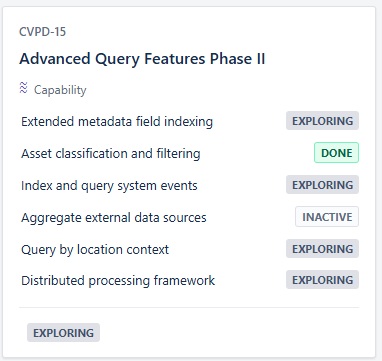Open Extended metadata field indexing item
The height and width of the screenshot is (361, 382).
coord(117,121)
